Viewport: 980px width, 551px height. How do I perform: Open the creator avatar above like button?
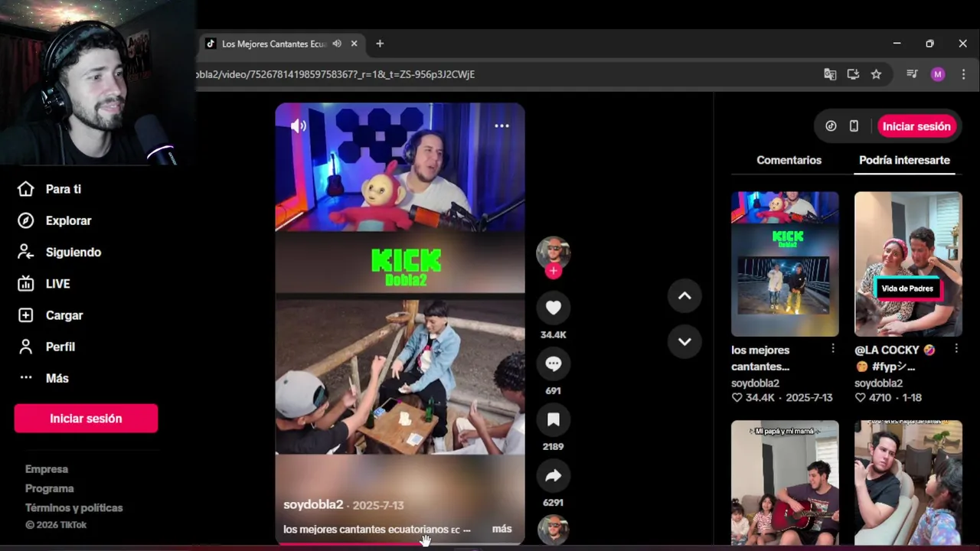coord(554,253)
